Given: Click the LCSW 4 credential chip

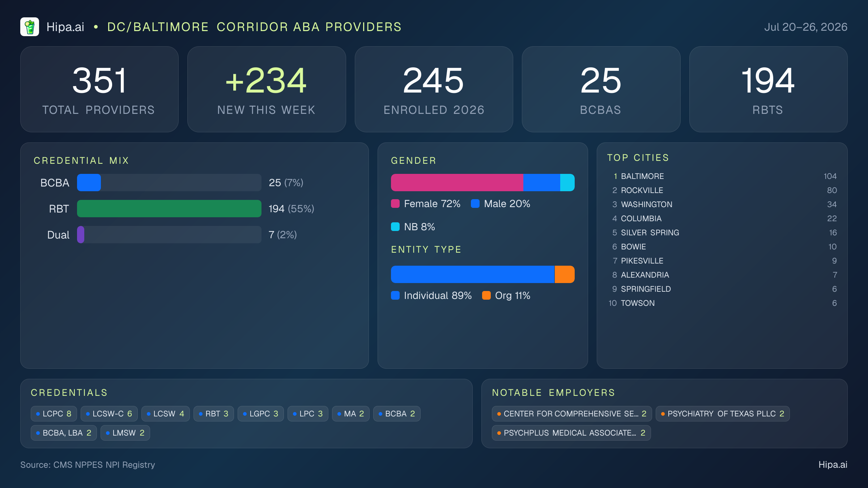Looking at the screenshot, I should (x=166, y=414).
